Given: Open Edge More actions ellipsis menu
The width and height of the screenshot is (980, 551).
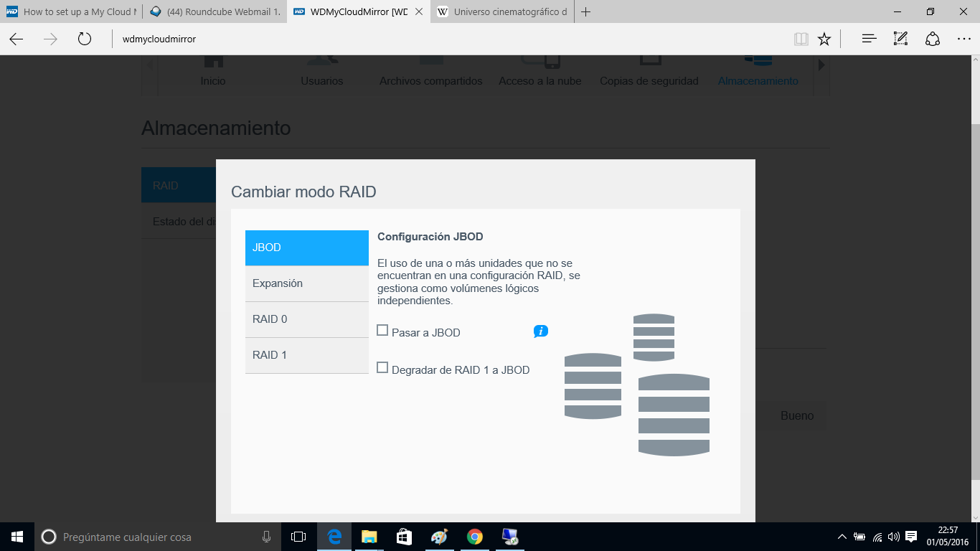Looking at the screenshot, I should click(x=963, y=39).
